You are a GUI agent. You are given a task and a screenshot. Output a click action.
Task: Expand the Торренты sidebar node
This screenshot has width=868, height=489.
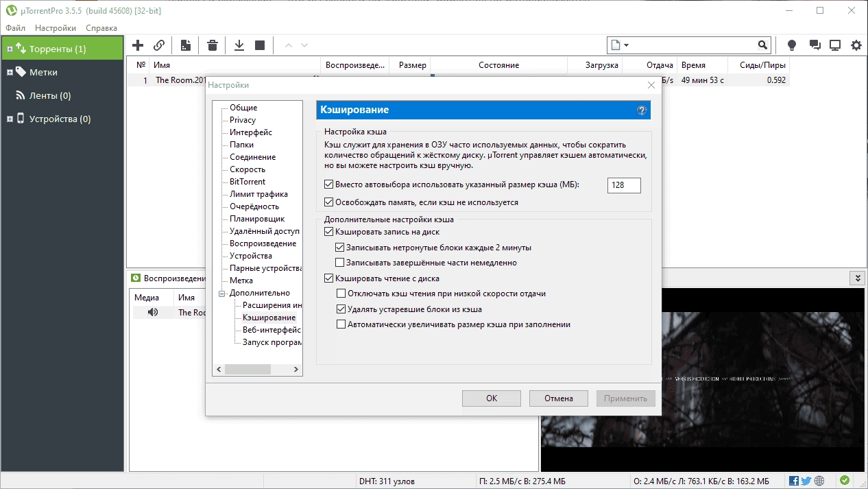10,49
